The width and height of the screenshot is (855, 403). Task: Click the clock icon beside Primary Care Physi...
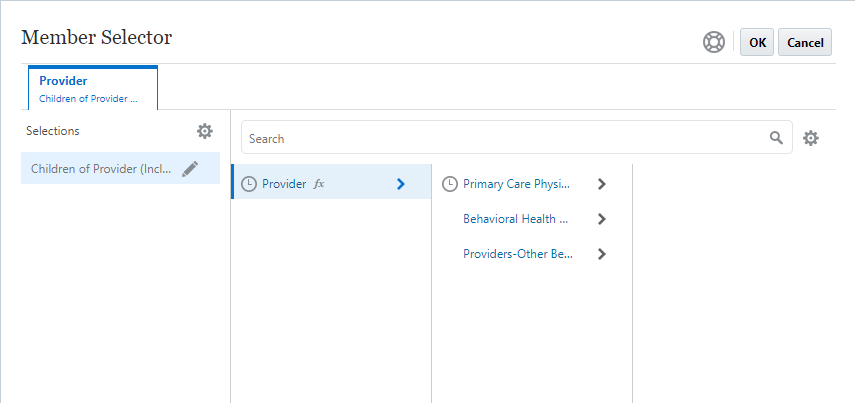click(x=450, y=184)
